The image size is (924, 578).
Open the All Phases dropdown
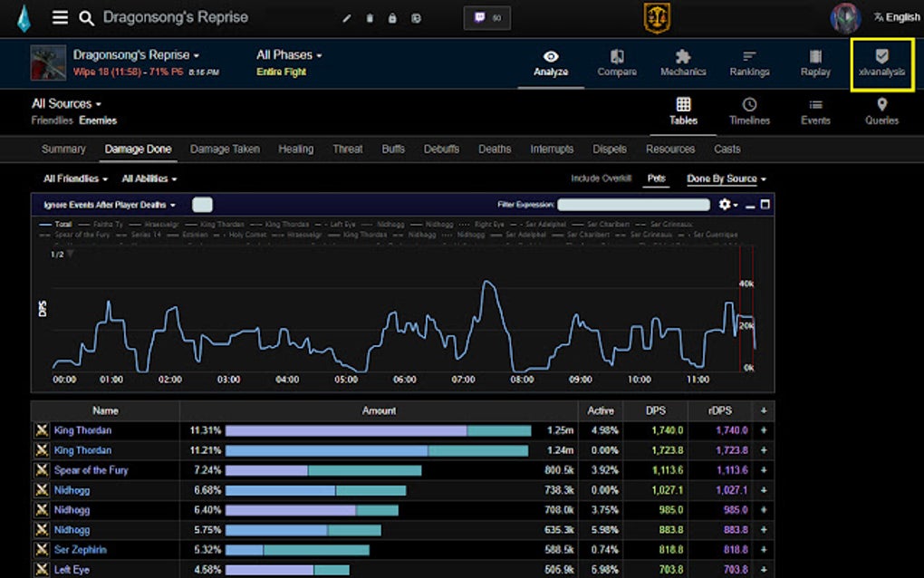click(288, 54)
